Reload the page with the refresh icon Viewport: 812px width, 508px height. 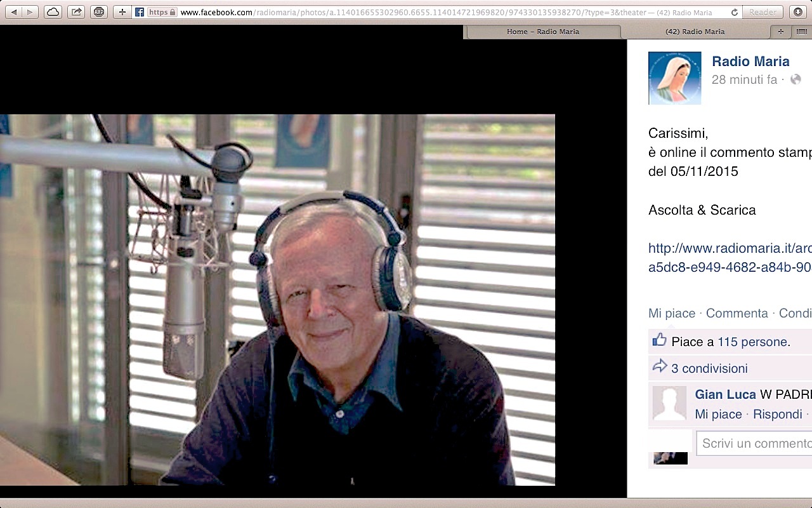(x=735, y=12)
